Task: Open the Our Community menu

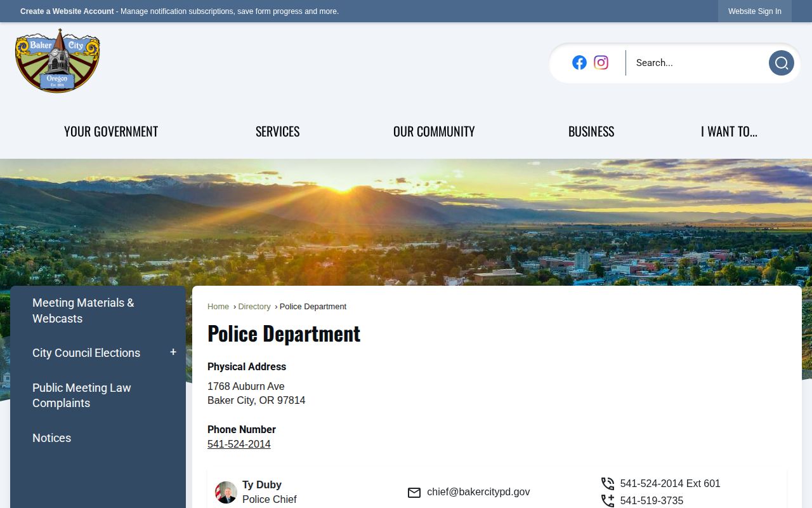Action: pyautogui.click(x=434, y=131)
